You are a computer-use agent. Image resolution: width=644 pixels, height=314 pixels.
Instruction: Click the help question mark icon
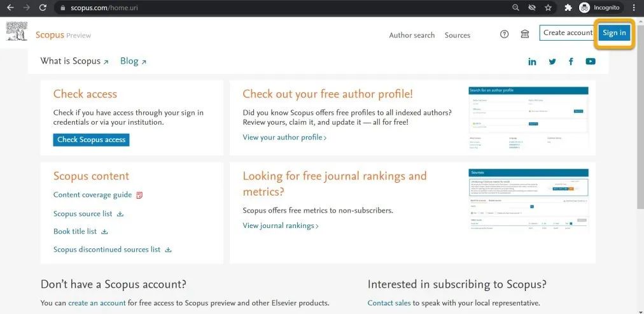point(505,34)
